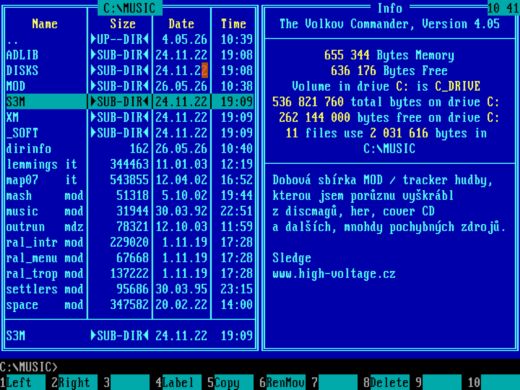This screenshot has width=520, height=390.
Task: Select the dirinfo file
Action: pyautogui.click(x=130, y=149)
